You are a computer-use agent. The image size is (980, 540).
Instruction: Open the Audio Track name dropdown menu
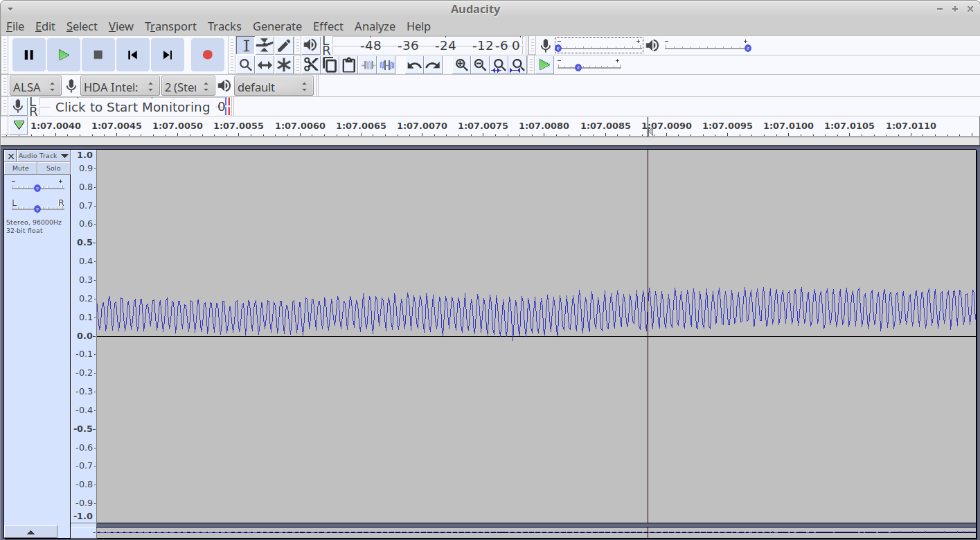pyautogui.click(x=43, y=156)
